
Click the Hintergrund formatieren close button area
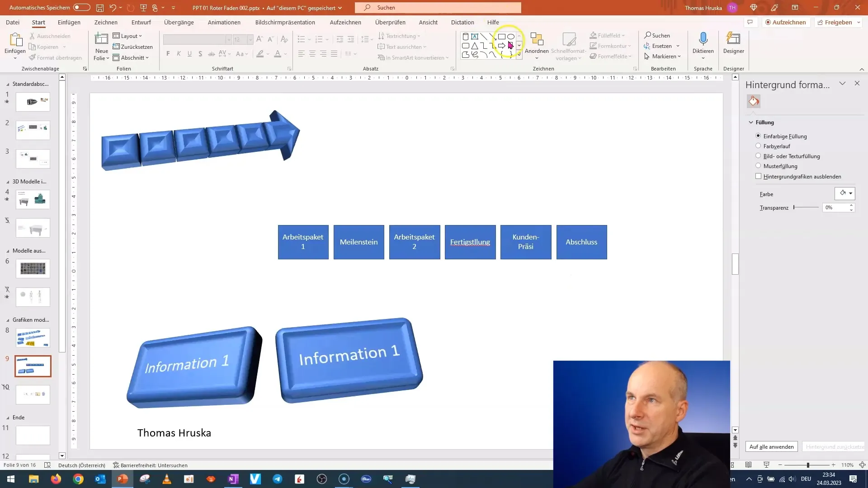(857, 84)
